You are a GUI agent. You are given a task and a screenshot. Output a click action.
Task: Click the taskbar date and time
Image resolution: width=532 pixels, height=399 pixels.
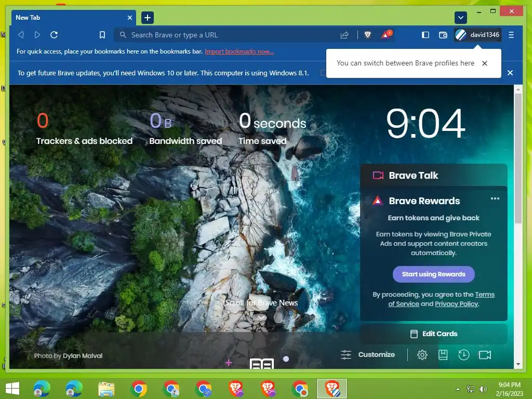tap(509, 389)
